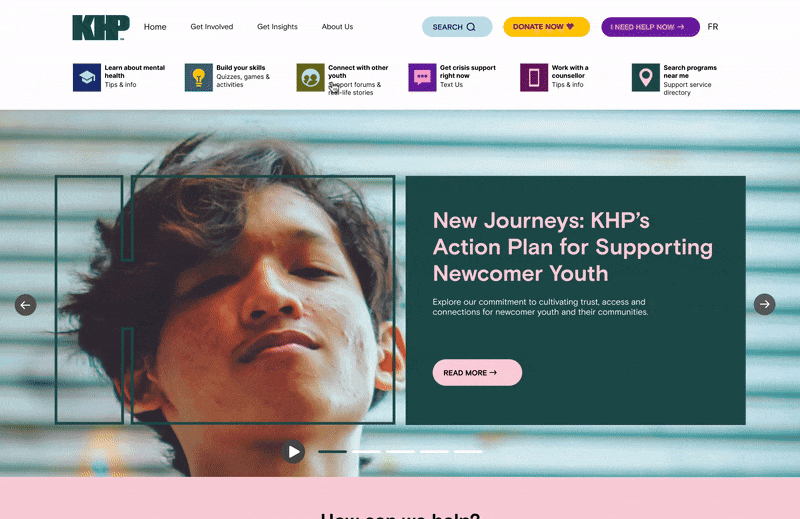
Task: Open the Connect with other youth icon
Action: point(310,78)
